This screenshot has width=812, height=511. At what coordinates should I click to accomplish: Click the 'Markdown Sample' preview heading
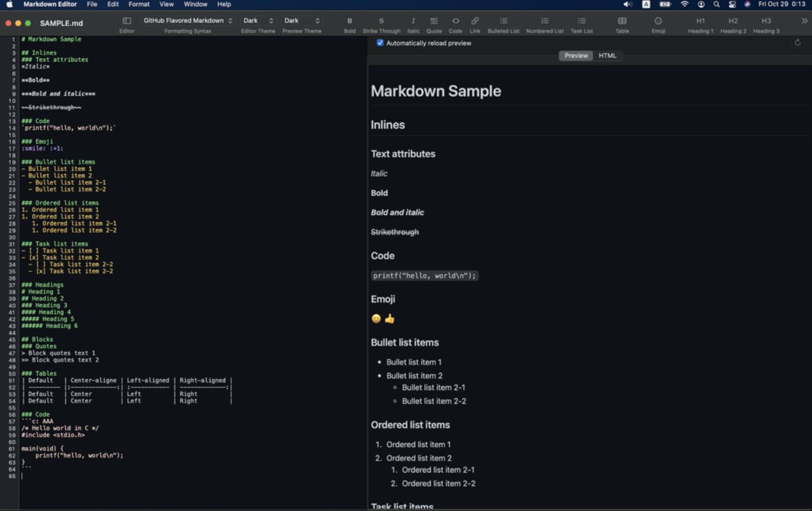436,91
